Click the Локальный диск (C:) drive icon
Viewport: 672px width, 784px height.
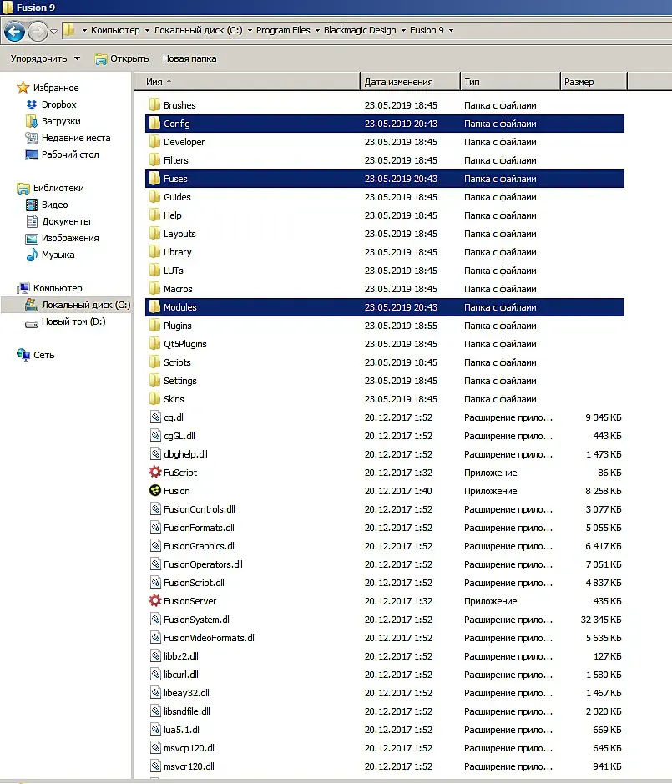click(x=32, y=305)
